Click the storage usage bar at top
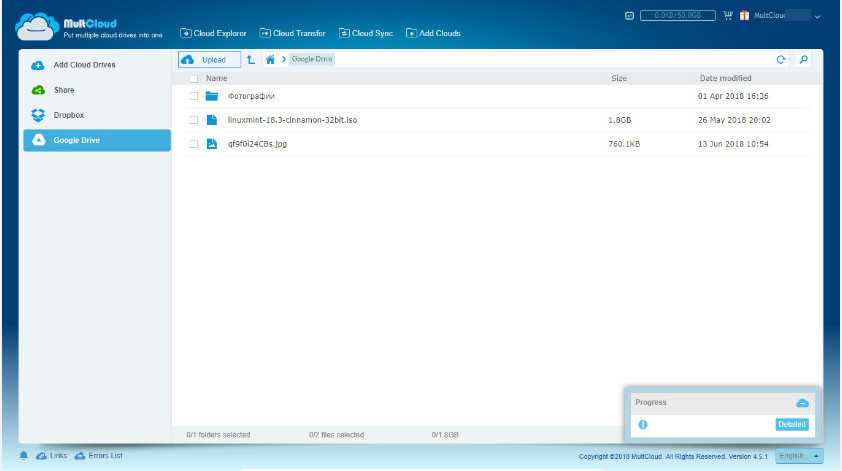 coord(675,17)
